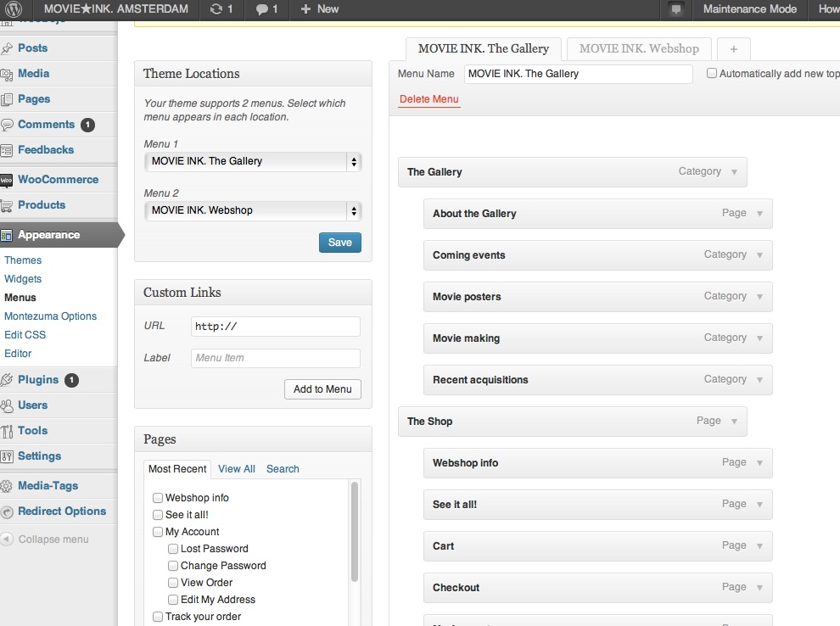Open Montezuma Options submenu link
The width and height of the screenshot is (840, 626).
(50, 316)
